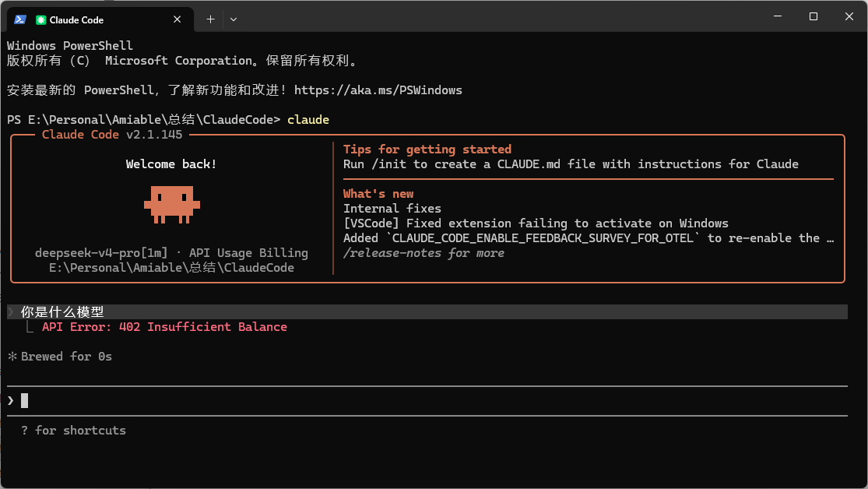Click the PowerShell icon in the tab
This screenshot has width=868, height=489.
click(20, 19)
